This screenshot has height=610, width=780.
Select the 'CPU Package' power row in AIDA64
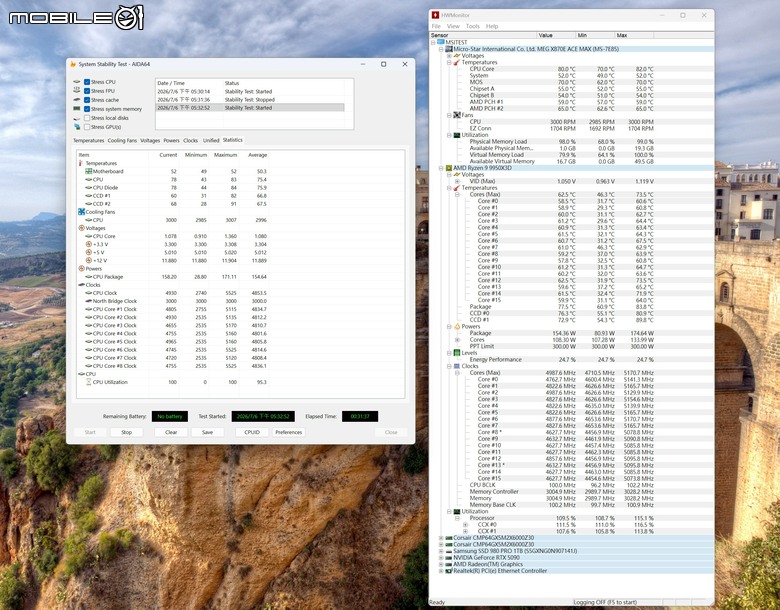[x=173, y=277]
